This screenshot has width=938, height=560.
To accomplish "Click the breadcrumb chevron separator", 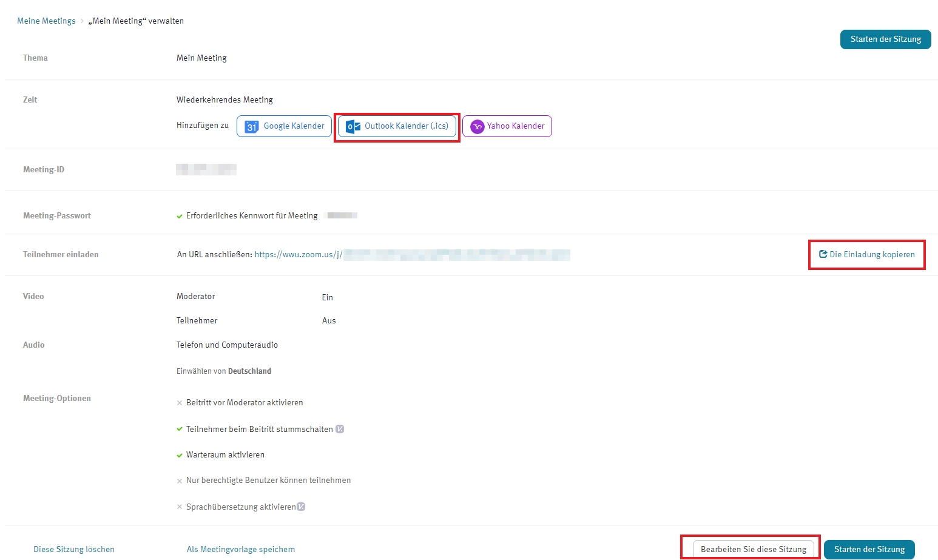I will tap(82, 21).
